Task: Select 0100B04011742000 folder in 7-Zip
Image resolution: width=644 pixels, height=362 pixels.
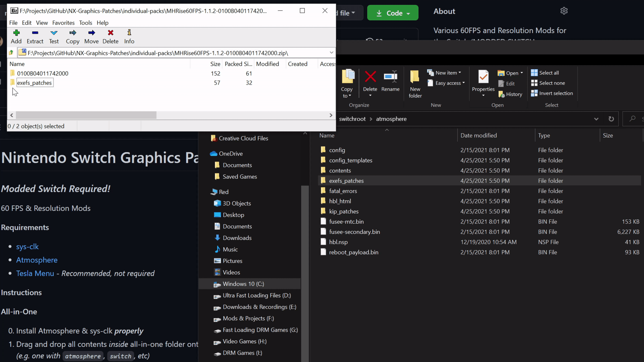Action: tap(43, 73)
